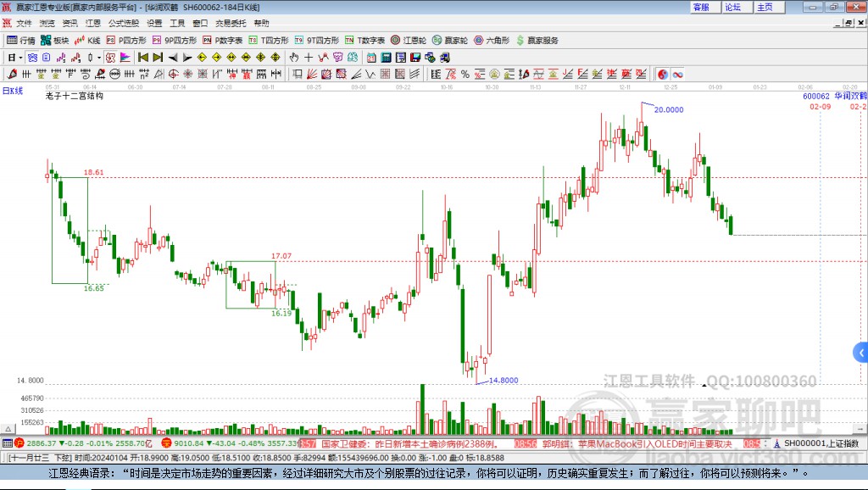This screenshot has width=868, height=490.
Task: Open the 江恩 menu
Action: pos(93,23)
